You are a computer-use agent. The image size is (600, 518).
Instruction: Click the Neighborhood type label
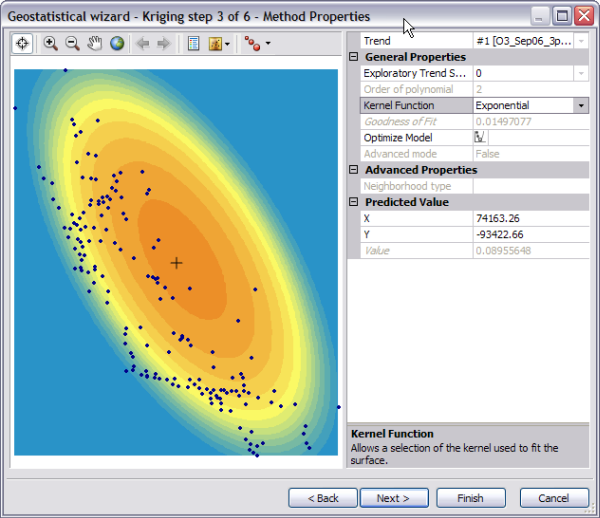click(x=407, y=186)
